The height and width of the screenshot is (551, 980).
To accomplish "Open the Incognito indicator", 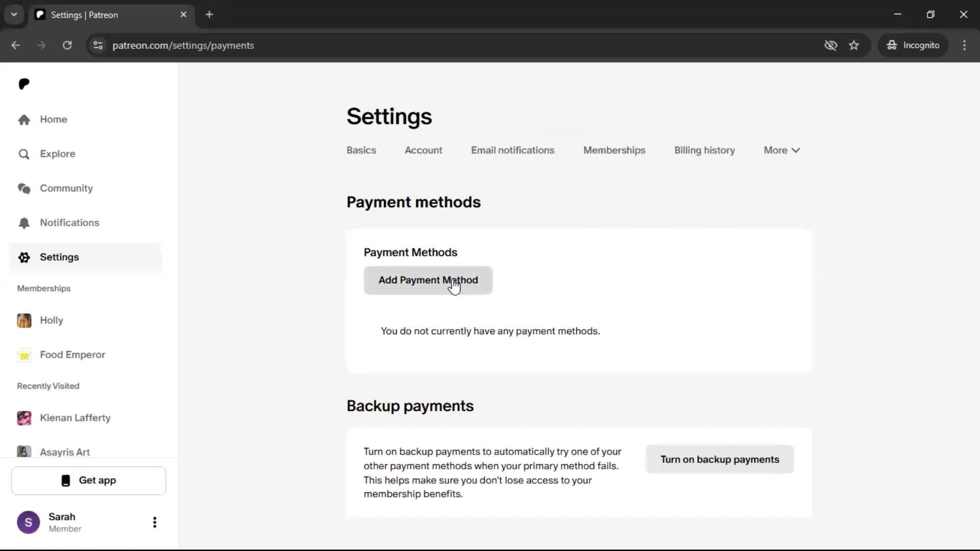I will coord(913,45).
